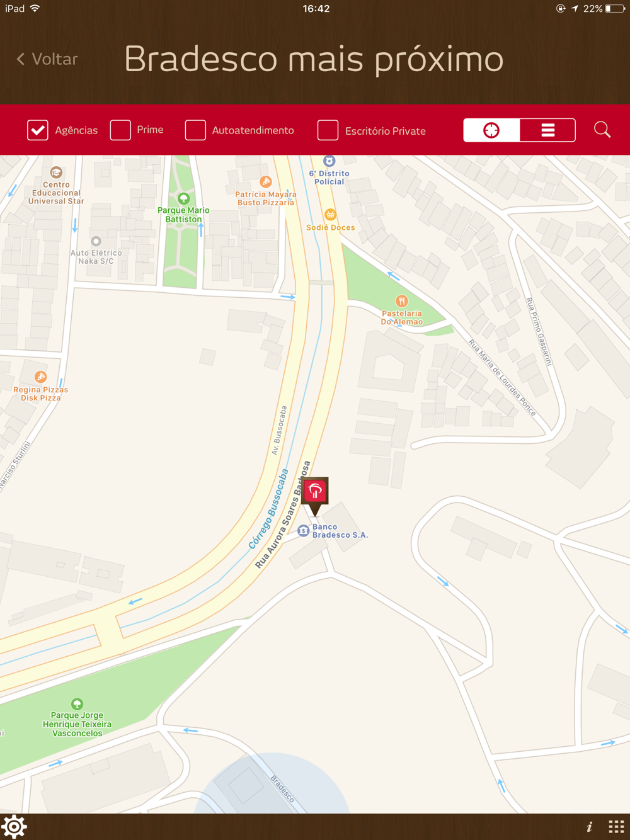The image size is (630, 840).
Task: Uncheck the Agências checkbox
Action: point(38,130)
